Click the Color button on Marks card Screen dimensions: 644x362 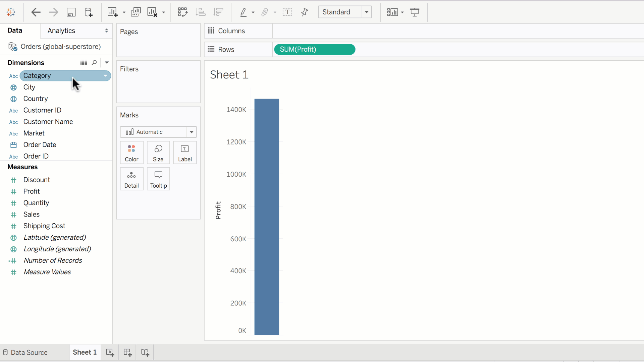click(131, 153)
